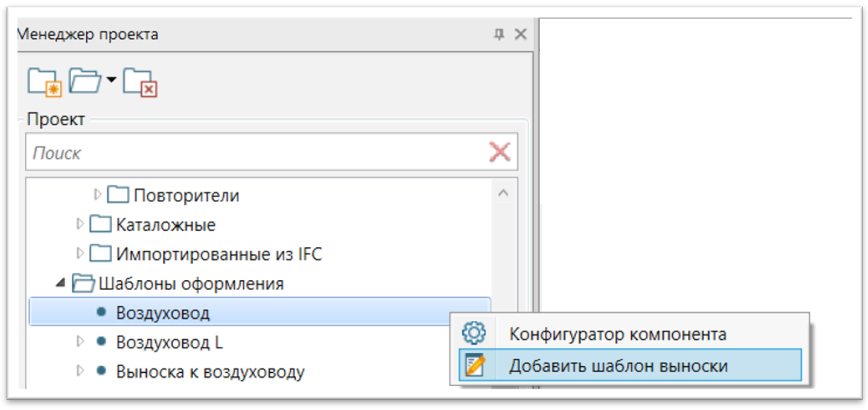Viewport: 868px width, 410px height.
Task: Click inside the Поиск search field
Action: point(257,152)
